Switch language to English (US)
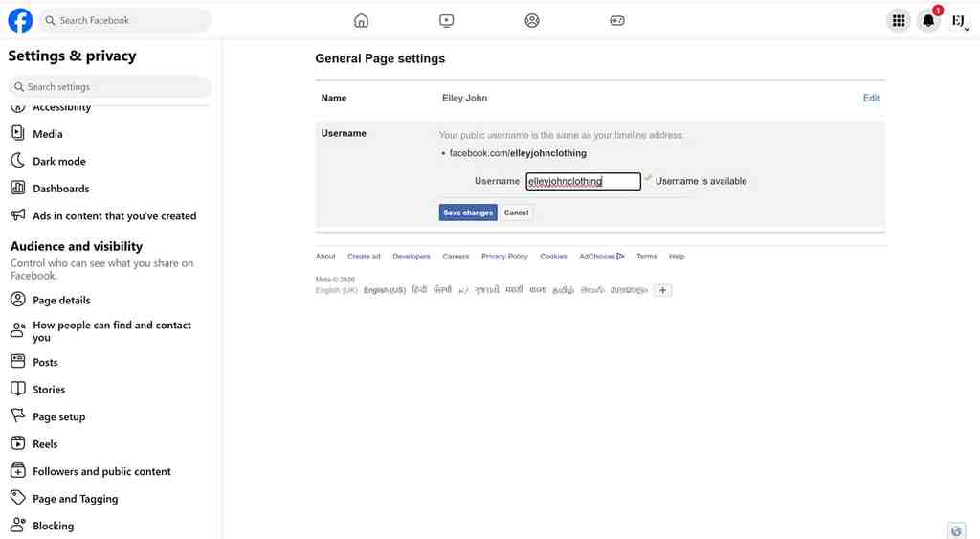Image resolution: width=980 pixels, height=539 pixels. 385,290
